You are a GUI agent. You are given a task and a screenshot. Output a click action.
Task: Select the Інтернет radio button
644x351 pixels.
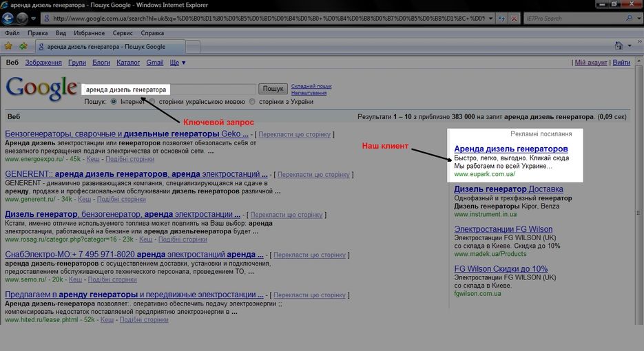(114, 101)
